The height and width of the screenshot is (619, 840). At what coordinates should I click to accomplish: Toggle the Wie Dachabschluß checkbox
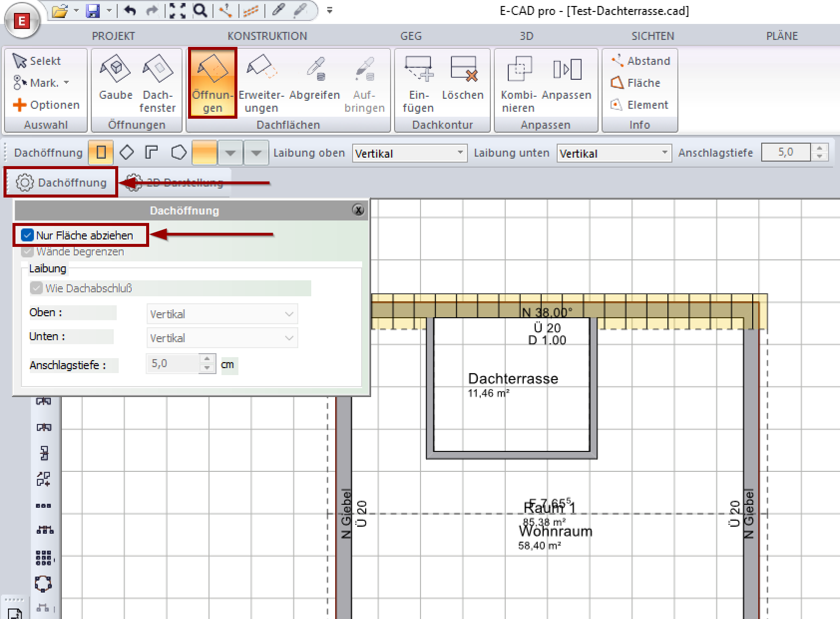(36, 288)
